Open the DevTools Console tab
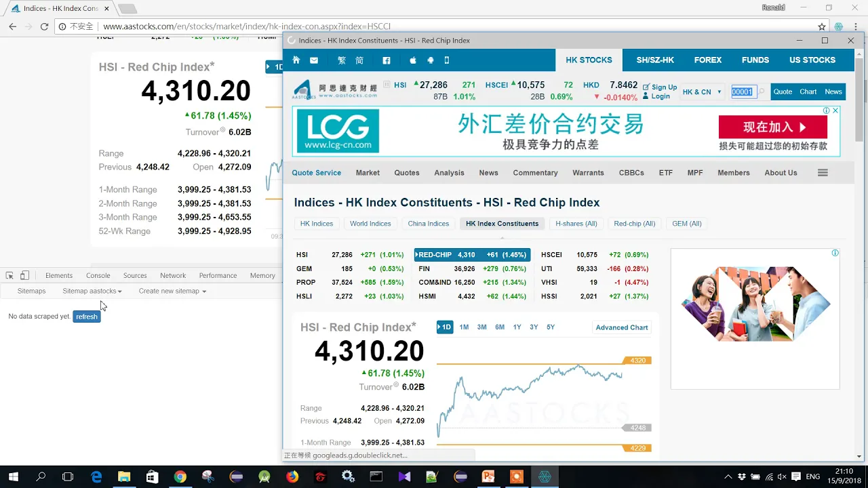This screenshot has width=868, height=488. 98,275
